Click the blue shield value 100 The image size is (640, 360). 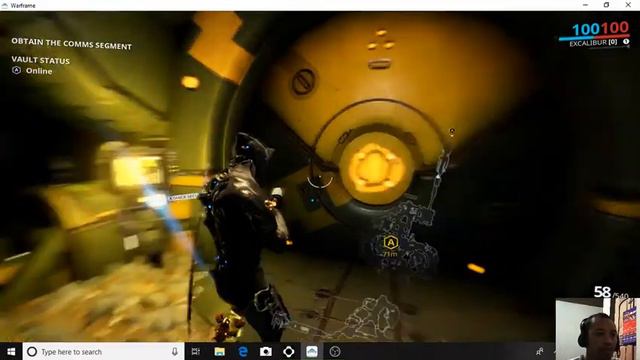(586, 29)
